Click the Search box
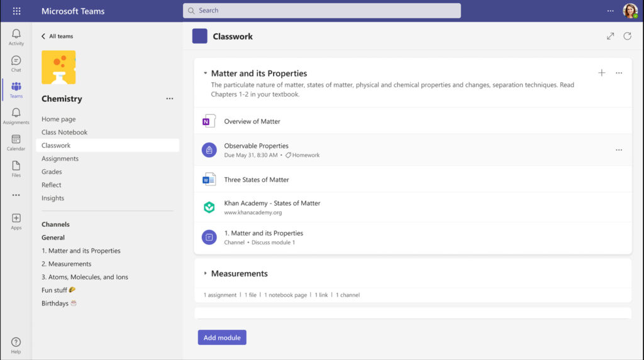644x360 pixels. 321,11
